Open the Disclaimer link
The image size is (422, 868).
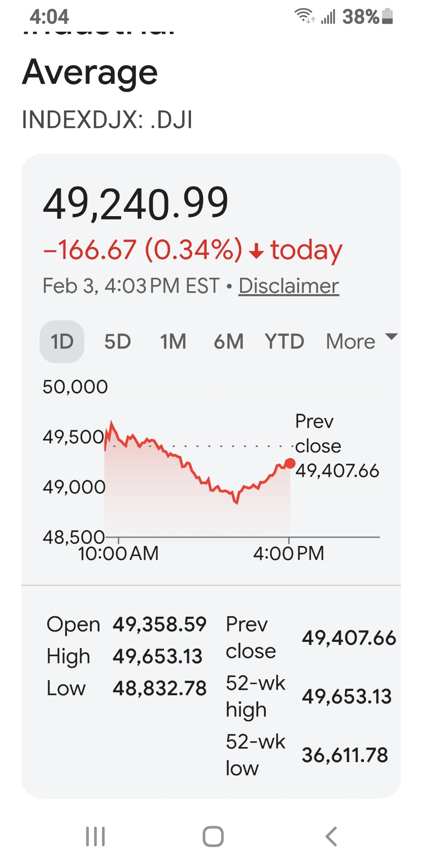pos(289,286)
